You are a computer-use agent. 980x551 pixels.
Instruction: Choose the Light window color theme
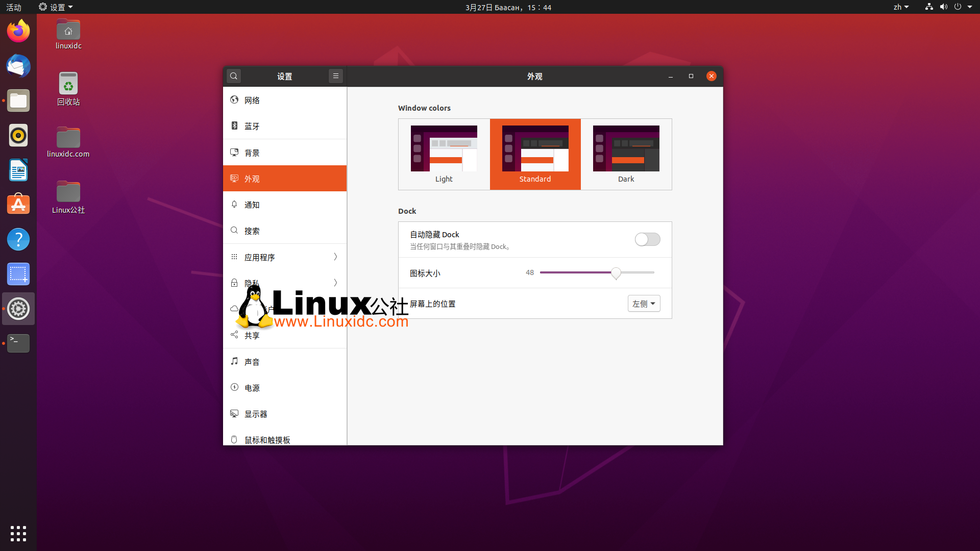(444, 154)
